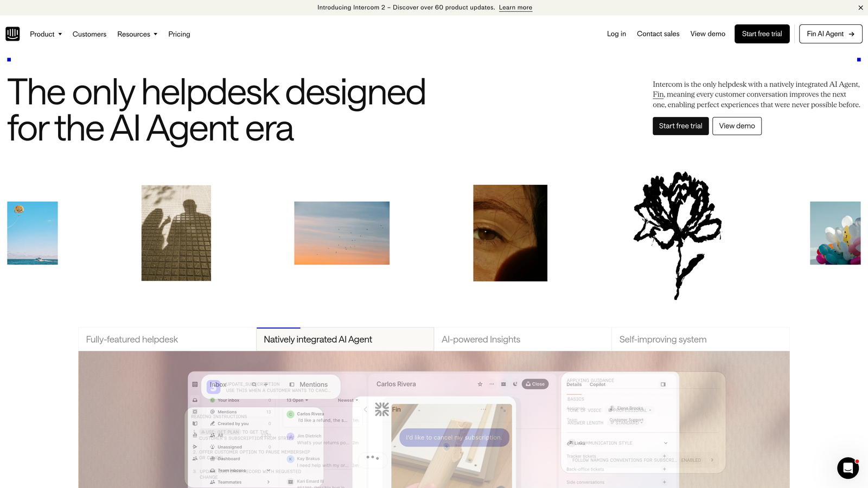Open the colorful balloons photo
Screen dimensions: 868x488
coord(835,233)
